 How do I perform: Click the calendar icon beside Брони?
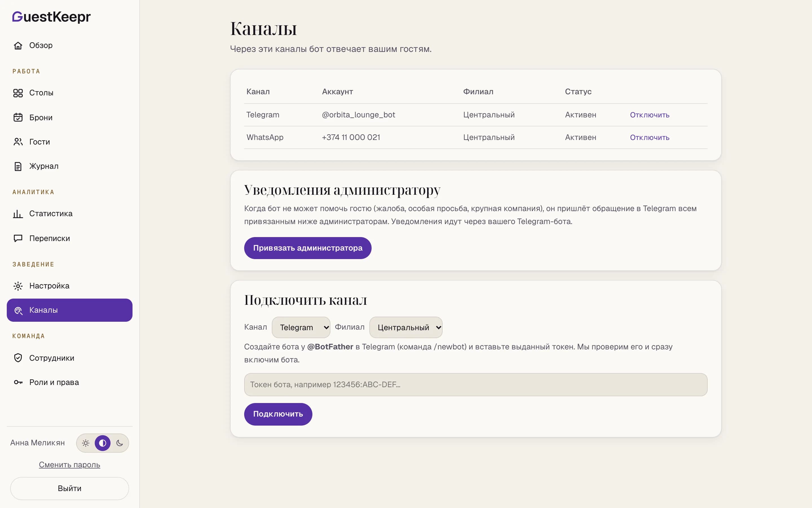(18, 117)
